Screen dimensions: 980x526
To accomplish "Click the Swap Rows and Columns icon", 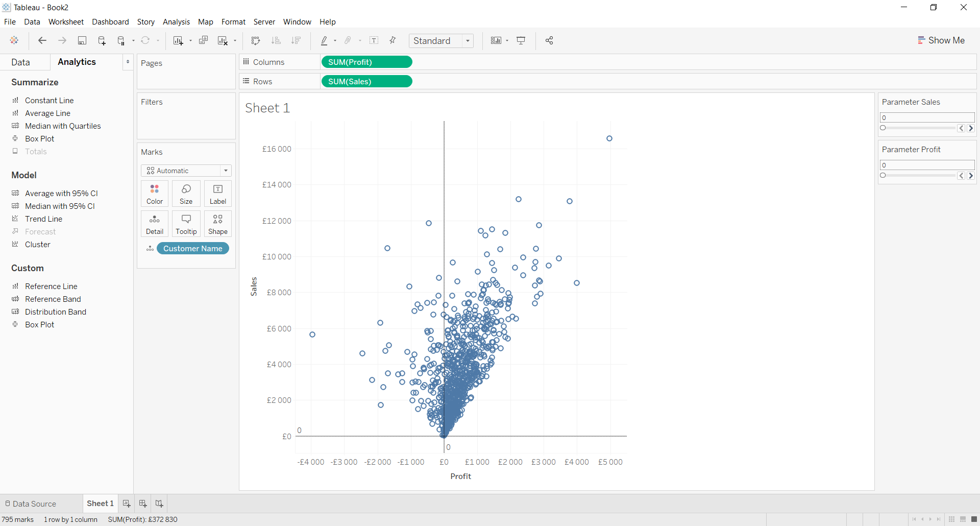I will (256, 41).
